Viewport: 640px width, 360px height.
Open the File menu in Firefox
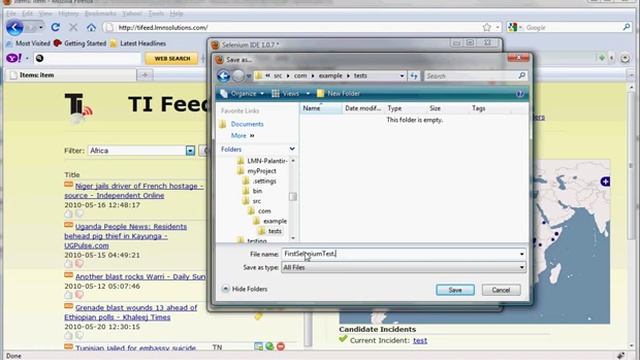point(11,13)
